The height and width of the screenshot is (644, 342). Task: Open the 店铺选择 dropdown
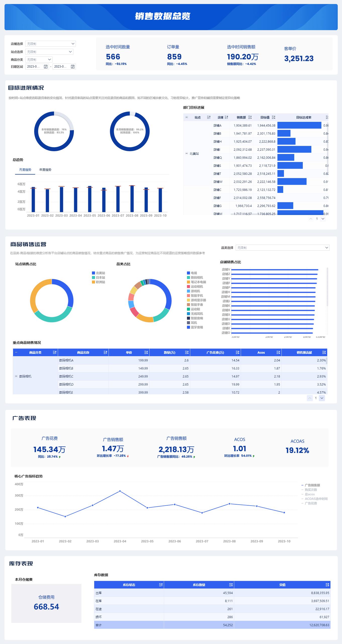click(51, 44)
